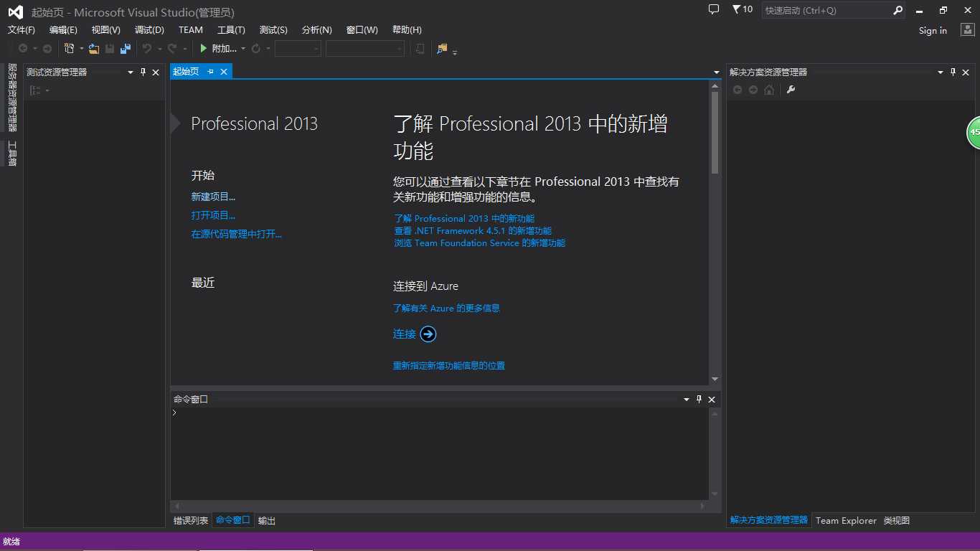This screenshot has height=551, width=980.
Task: Open 工具箱 side tab
Action: pyautogui.click(x=11, y=154)
